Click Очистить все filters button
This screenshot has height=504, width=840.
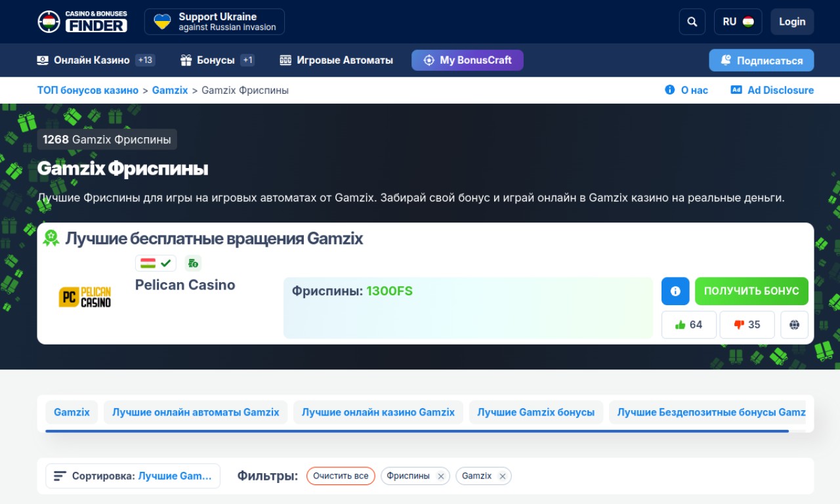[341, 476]
